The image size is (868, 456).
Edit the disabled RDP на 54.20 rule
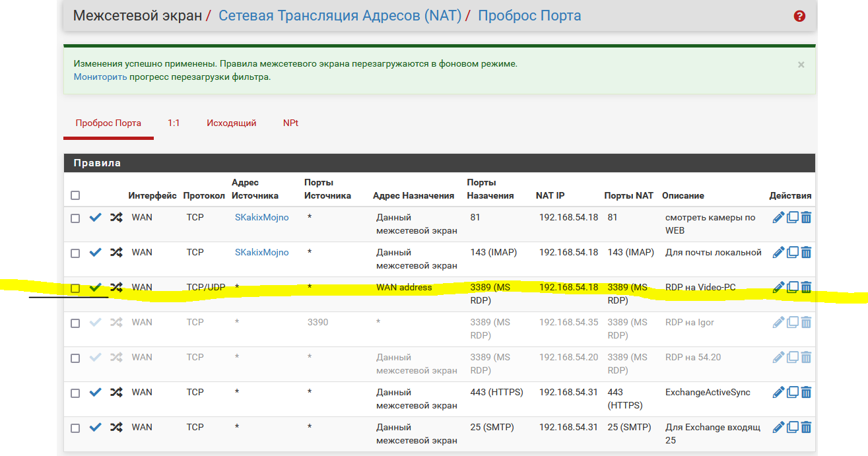778,357
